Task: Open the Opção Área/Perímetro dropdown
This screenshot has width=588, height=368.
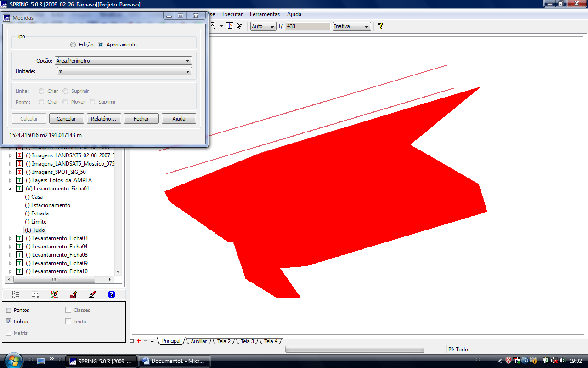Action: [x=123, y=61]
